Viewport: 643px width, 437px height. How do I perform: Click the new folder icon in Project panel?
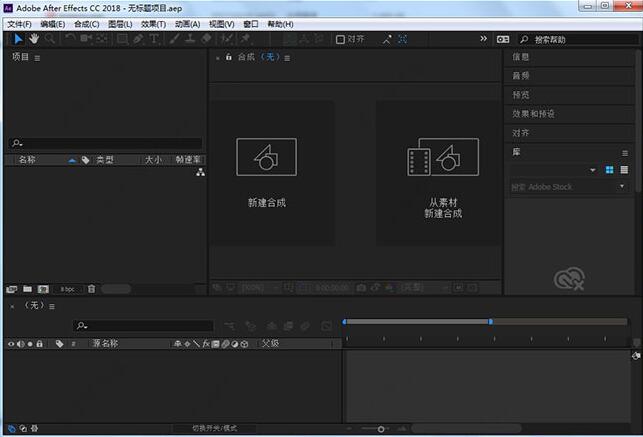(28, 289)
